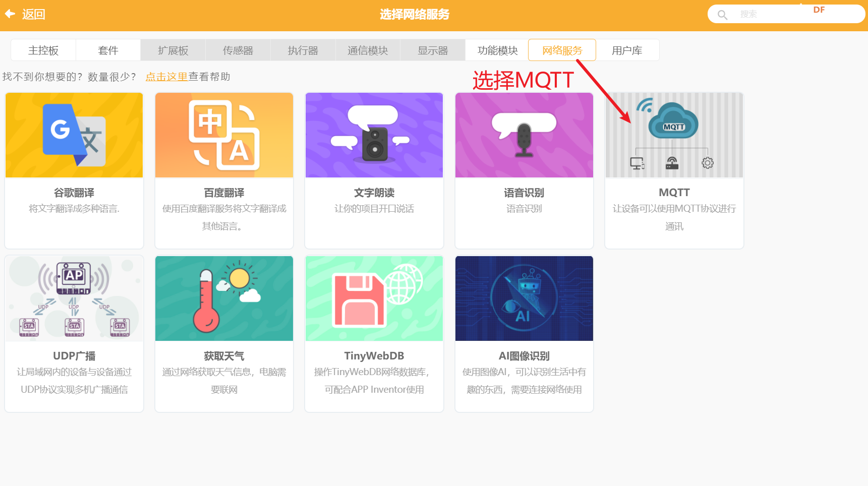Choose the Baidu Translate card icon
Viewport: 868px width, 486px height.
click(x=224, y=135)
